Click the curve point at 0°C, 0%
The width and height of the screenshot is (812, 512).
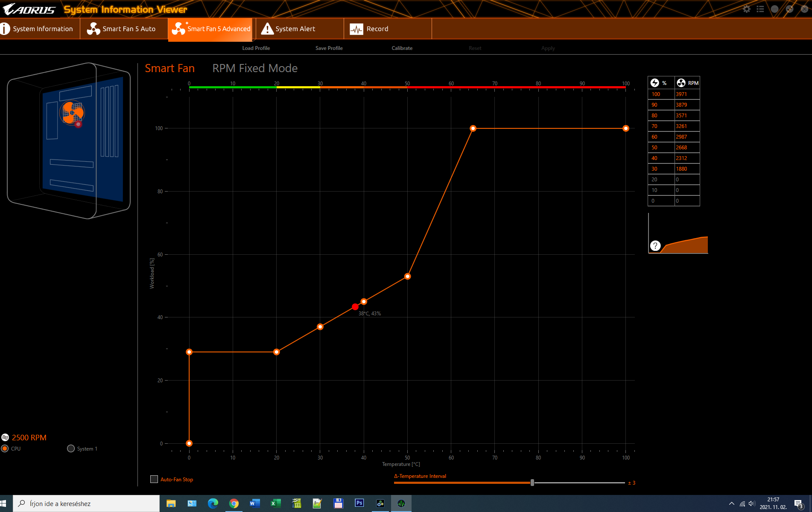pyautogui.click(x=189, y=443)
